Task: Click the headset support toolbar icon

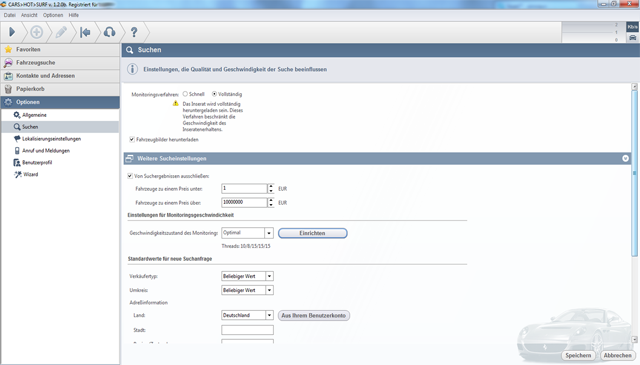Action: pos(109,32)
